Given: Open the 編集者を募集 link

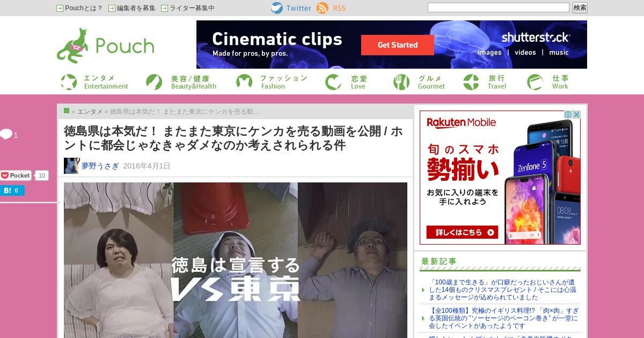Looking at the screenshot, I should point(136,8).
